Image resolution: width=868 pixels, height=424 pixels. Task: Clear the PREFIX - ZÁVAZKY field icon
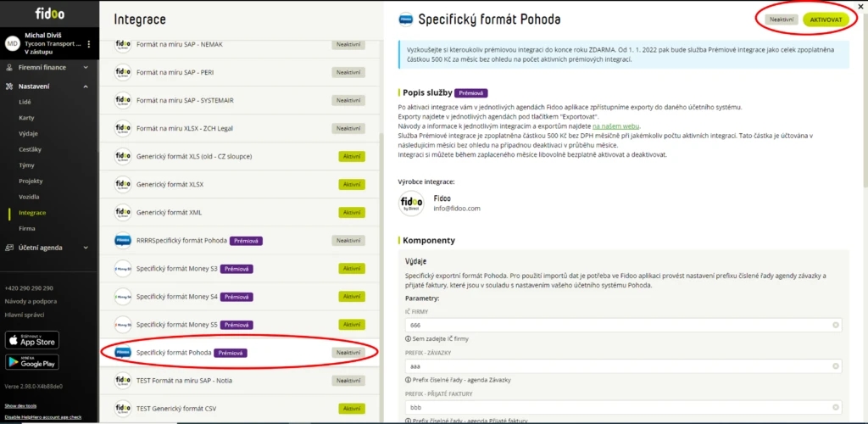pos(835,365)
